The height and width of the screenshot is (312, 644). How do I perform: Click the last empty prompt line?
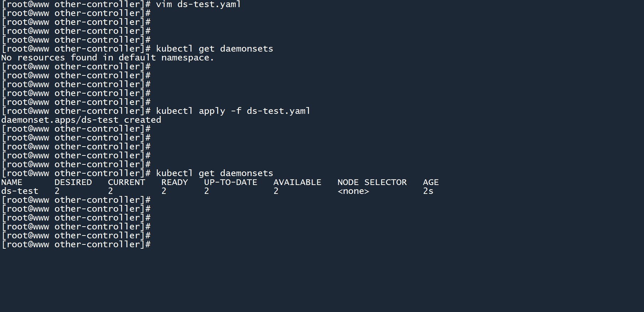[x=76, y=244]
